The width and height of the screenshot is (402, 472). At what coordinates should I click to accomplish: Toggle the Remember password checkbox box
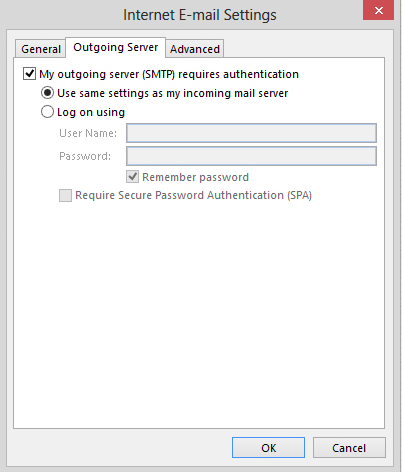(x=132, y=177)
